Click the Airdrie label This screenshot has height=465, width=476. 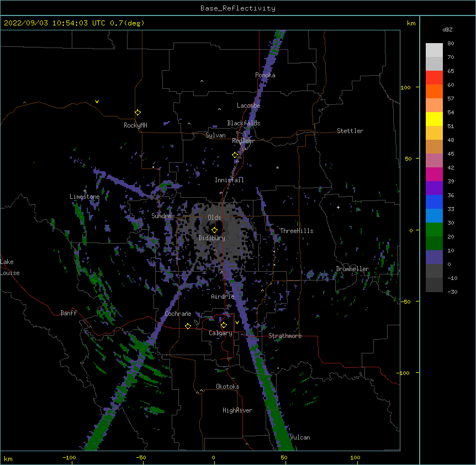(x=223, y=297)
